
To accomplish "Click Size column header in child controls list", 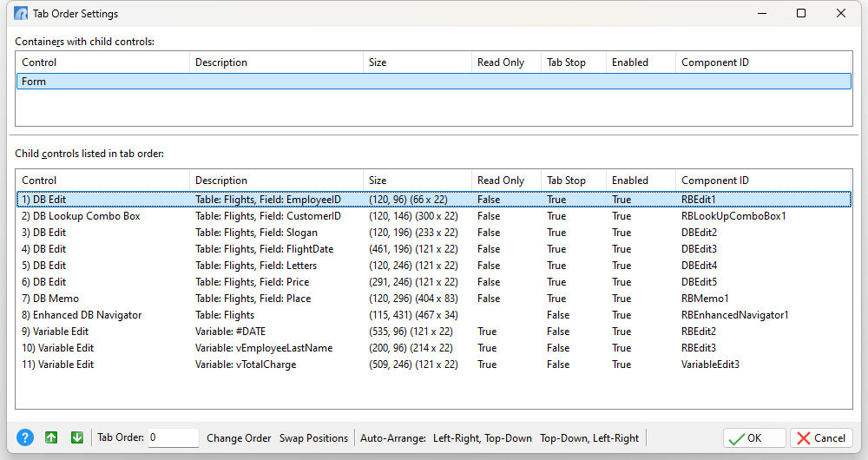I will pos(417,181).
